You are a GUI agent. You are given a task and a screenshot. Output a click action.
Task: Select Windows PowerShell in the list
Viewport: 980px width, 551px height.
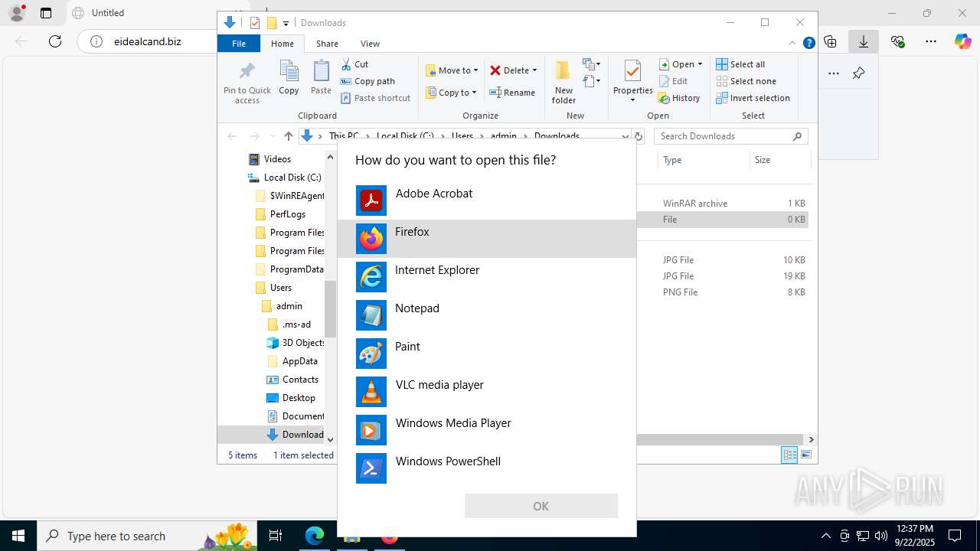click(486, 468)
